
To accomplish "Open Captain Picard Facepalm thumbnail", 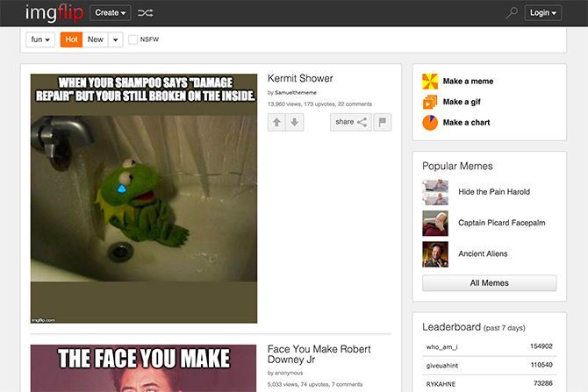I will pos(435,224).
